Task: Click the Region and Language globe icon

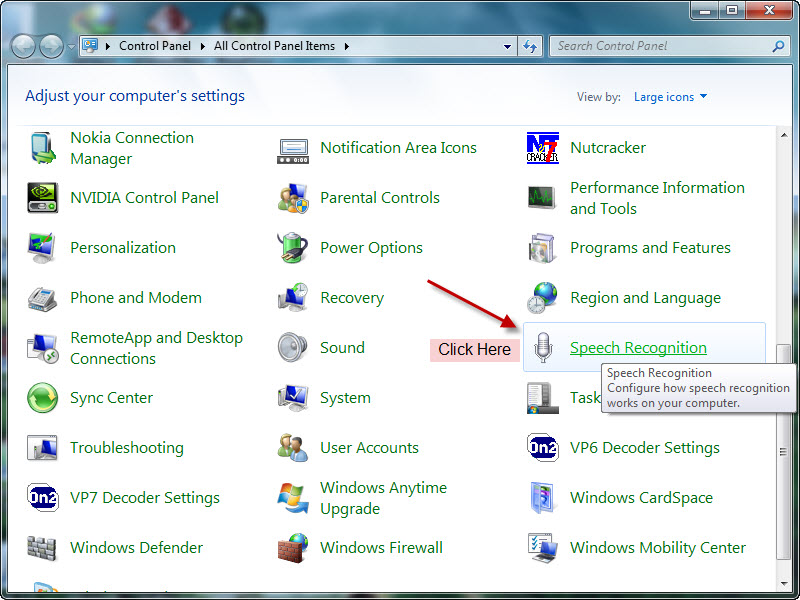Action: pyautogui.click(x=542, y=297)
